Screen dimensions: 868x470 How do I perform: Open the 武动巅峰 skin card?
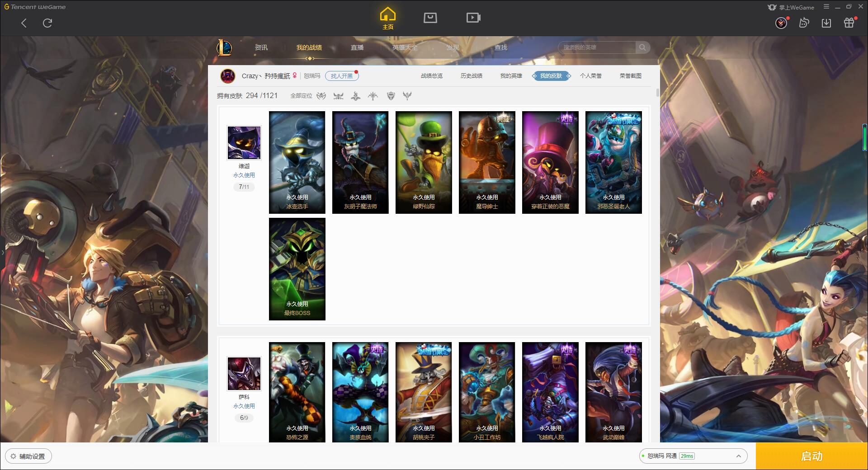tap(613, 392)
